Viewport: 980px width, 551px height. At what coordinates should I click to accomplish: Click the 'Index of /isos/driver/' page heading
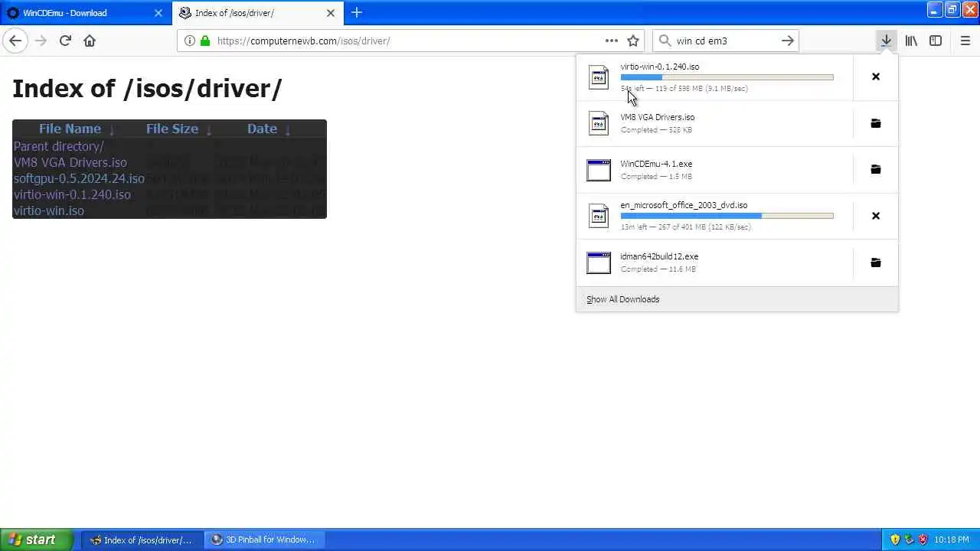point(147,89)
